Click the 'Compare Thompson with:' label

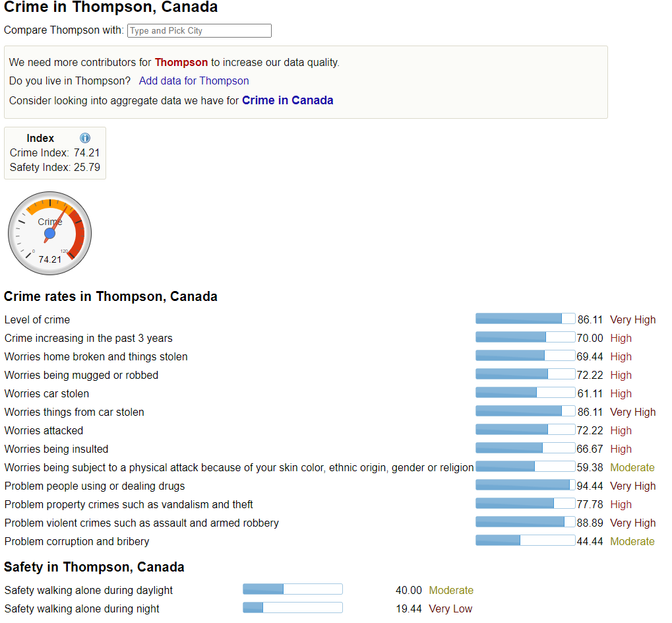coord(64,30)
